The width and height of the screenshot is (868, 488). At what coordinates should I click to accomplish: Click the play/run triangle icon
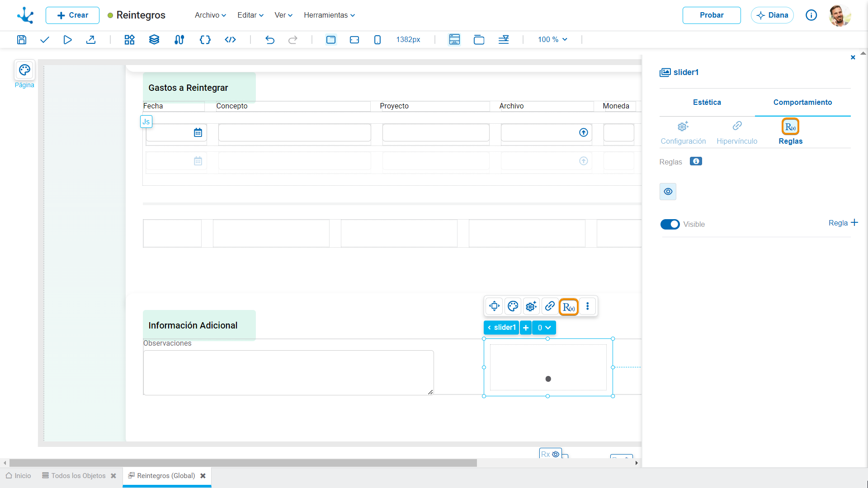(x=68, y=40)
